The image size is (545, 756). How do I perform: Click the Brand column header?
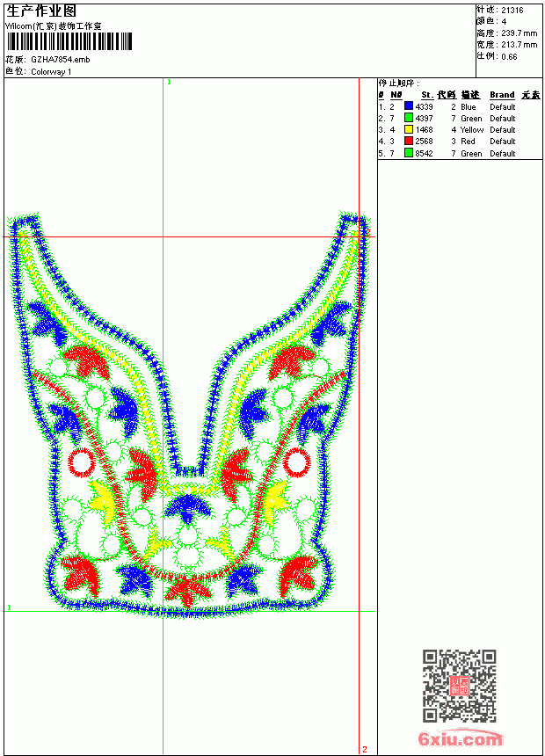point(502,95)
